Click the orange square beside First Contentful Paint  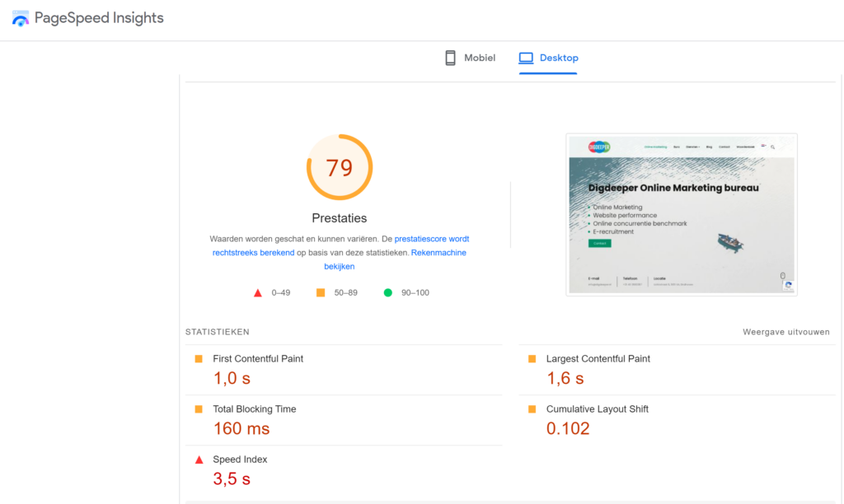[x=198, y=359]
